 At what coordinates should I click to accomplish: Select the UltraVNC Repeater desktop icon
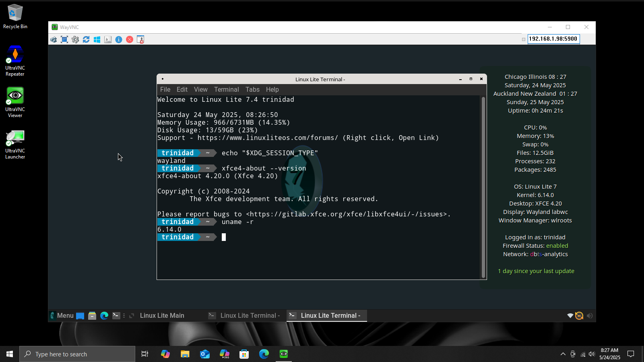coord(15,61)
